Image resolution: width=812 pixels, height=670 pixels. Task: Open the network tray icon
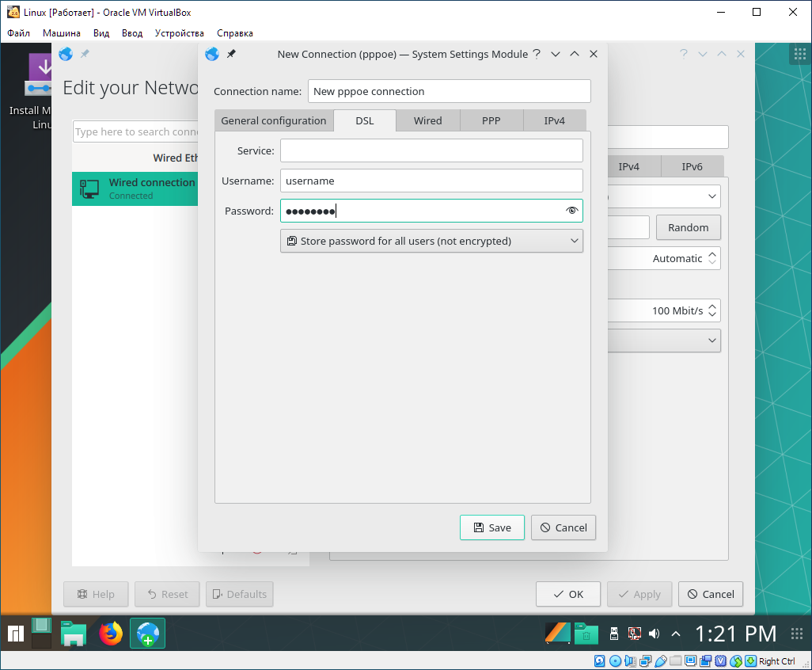[x=634, y=634]
